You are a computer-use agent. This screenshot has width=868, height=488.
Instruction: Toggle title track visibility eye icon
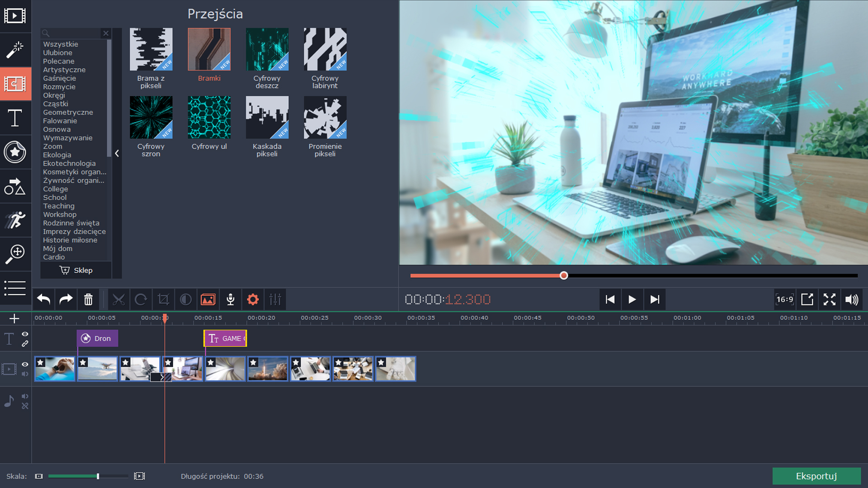[25, 334]
